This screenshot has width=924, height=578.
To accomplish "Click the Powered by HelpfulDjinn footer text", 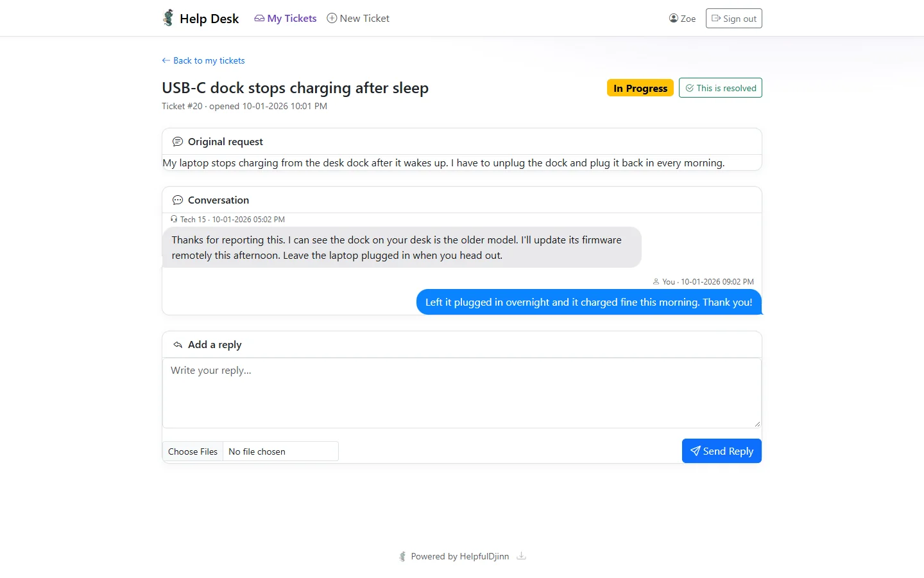I will tap(460, 556).
